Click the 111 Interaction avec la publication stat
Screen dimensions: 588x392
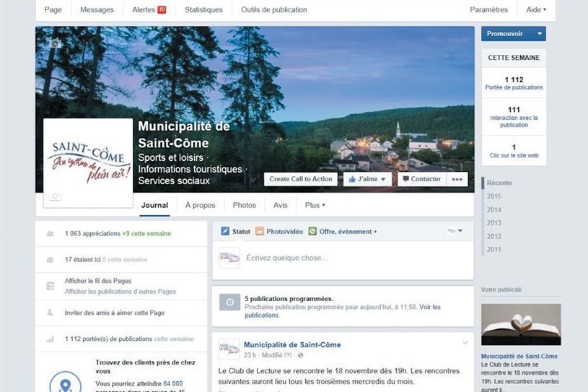(x=514, y=117)
